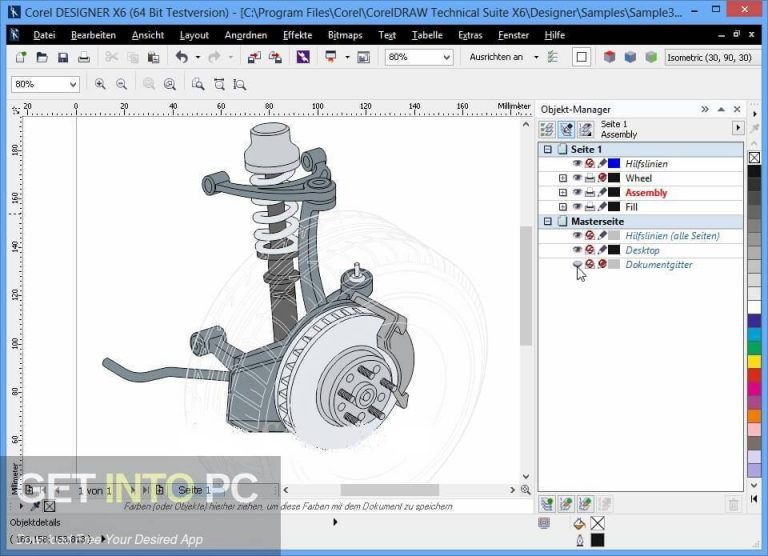The image size is (768, 556).
Task: Open the 80% zoom dropdown in the standard toolbar
Action: pyautogui.click(x=447, y=57)
